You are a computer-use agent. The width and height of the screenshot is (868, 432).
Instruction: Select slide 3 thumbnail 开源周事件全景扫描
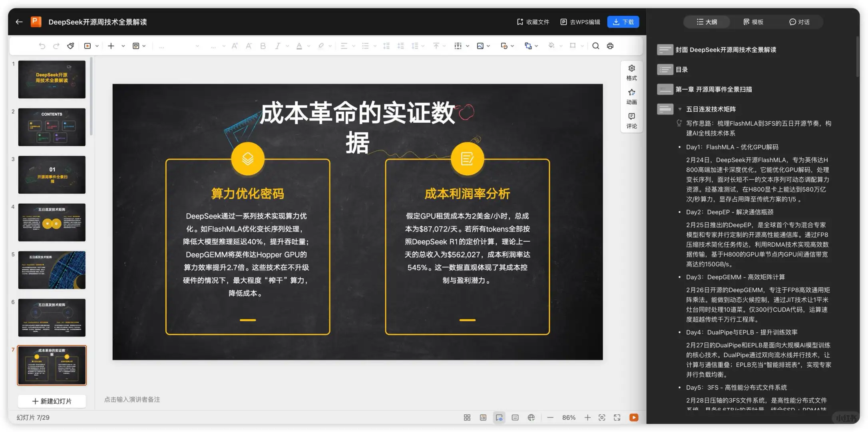coord(52,175)
